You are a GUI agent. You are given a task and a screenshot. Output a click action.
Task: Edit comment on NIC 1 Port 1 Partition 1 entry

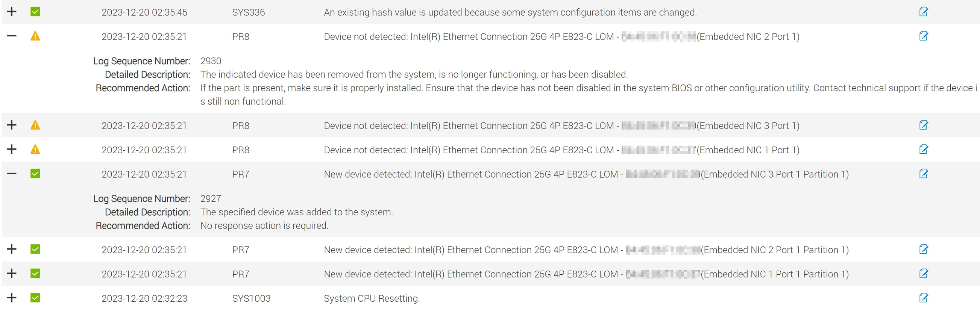(x=923, y=274)
